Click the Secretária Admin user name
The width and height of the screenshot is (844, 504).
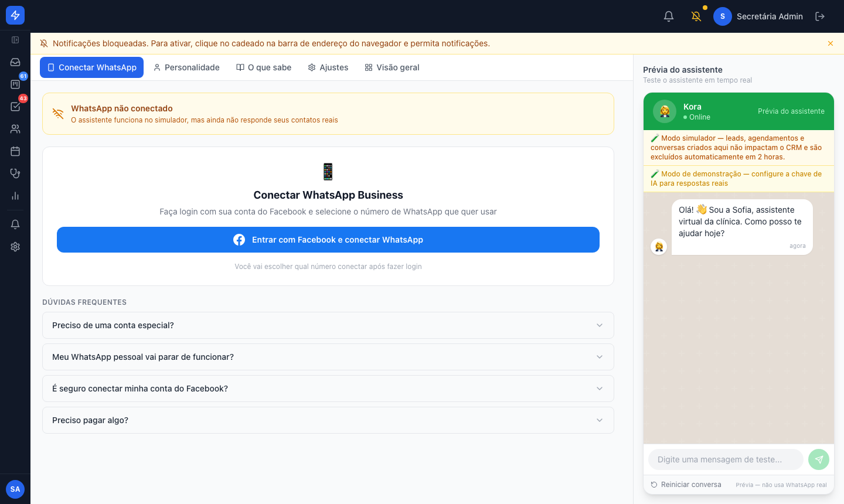click(770, 16)
